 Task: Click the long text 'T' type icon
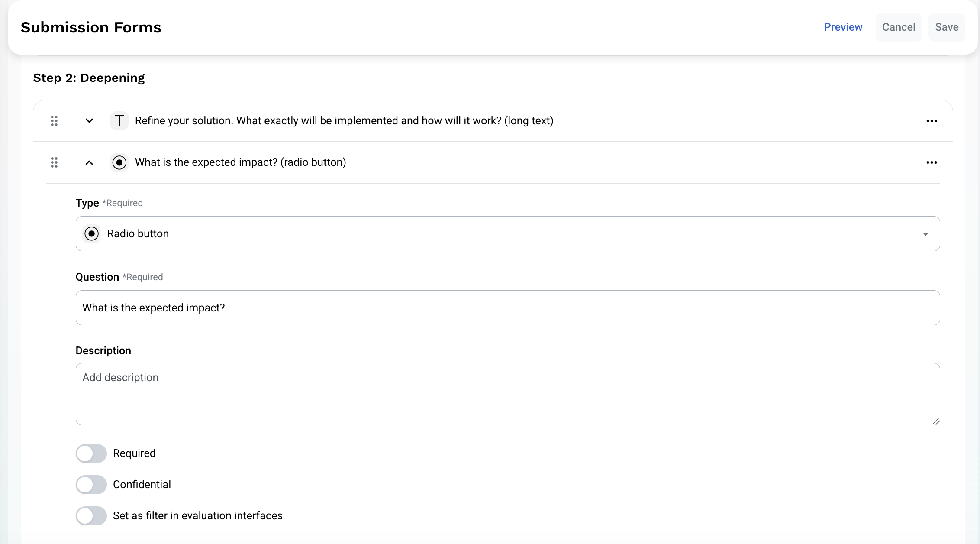pos(119,121)
